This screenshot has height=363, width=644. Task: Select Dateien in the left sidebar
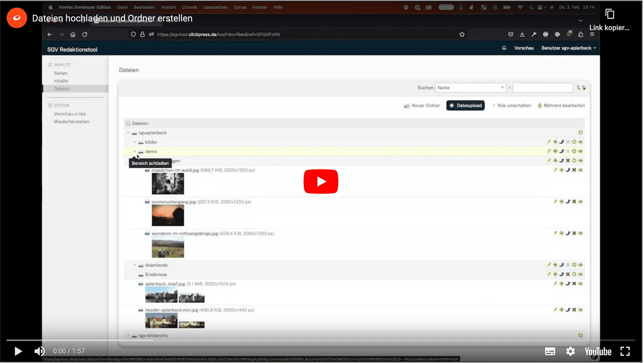(x=62, y=89)
